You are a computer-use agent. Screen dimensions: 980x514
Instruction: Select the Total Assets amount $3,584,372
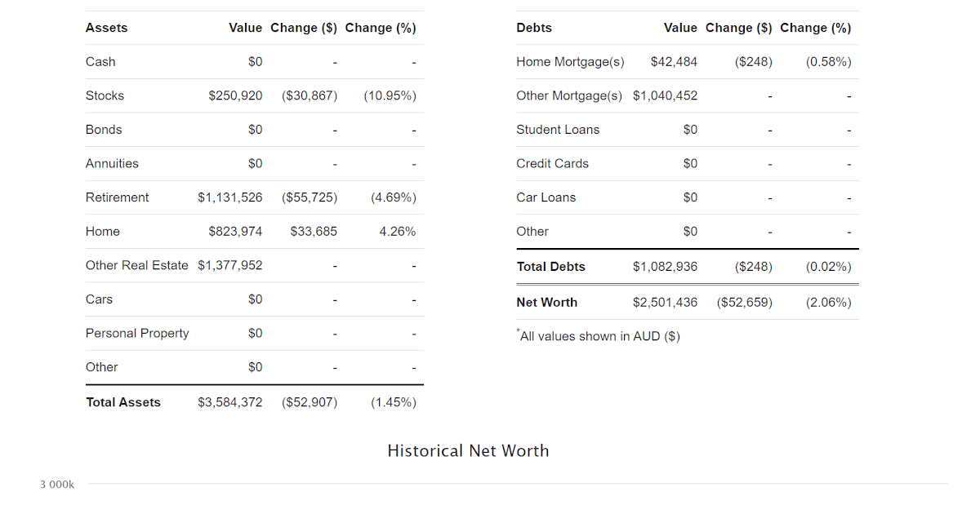[x=230, y=402]
